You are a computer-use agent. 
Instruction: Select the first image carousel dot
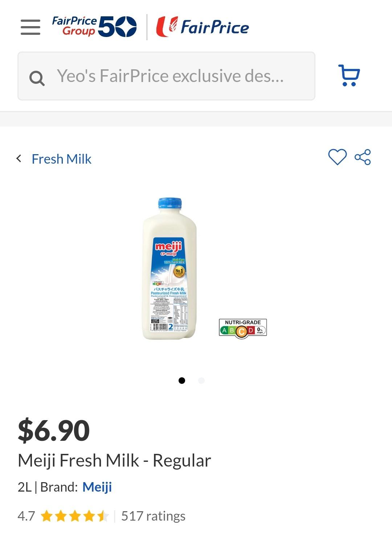coord(182,380)
